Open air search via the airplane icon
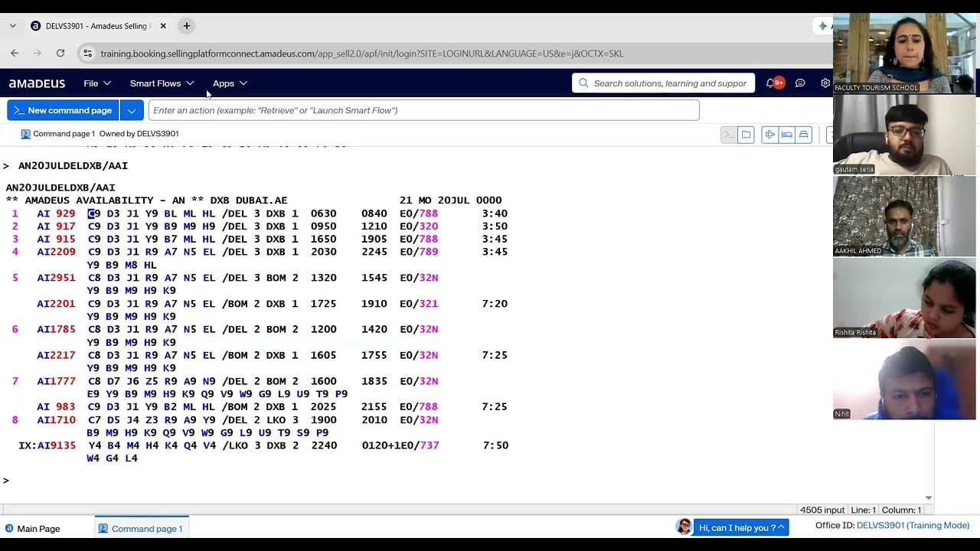980x551 pixels. point(770,135)
